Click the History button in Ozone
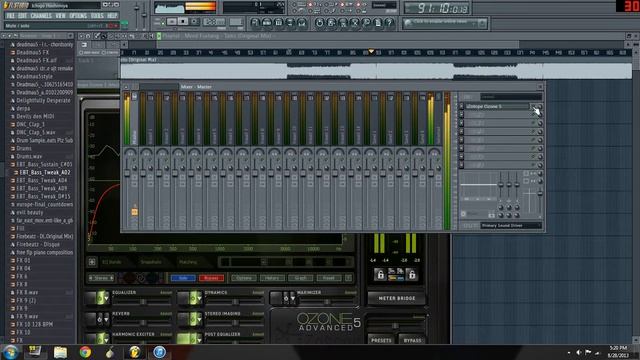The image size is (640, 360). pos(272,278)
